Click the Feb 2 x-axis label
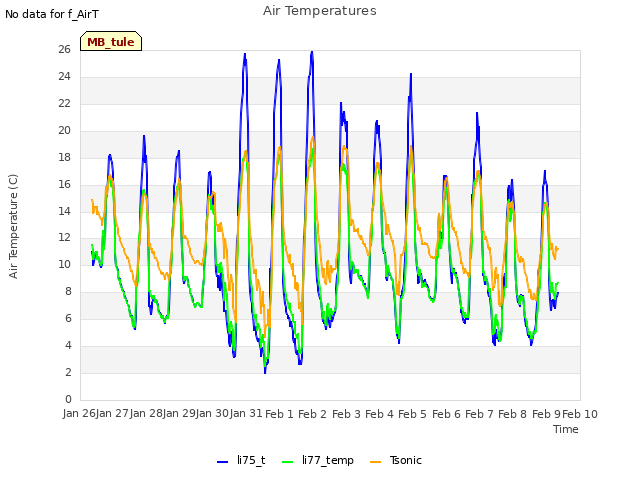Screen dimensions: 640x480 pos(313,414)
